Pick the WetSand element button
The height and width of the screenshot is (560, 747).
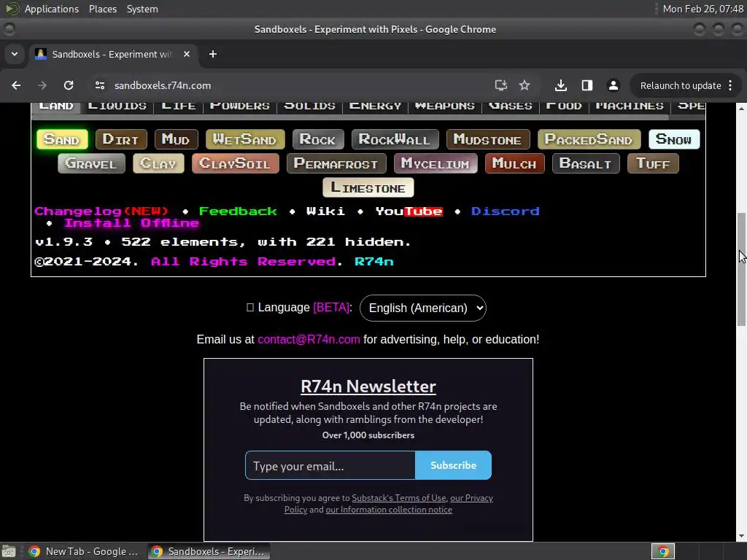245,139
